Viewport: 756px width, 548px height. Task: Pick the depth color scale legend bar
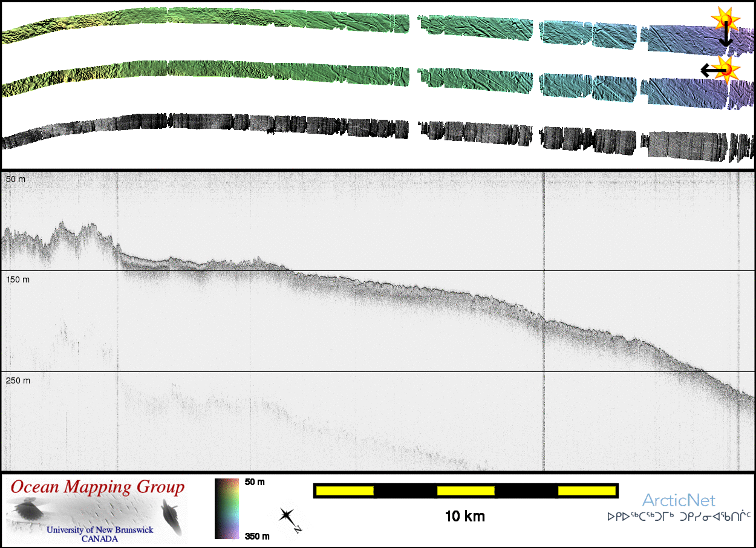pos(227,508)
